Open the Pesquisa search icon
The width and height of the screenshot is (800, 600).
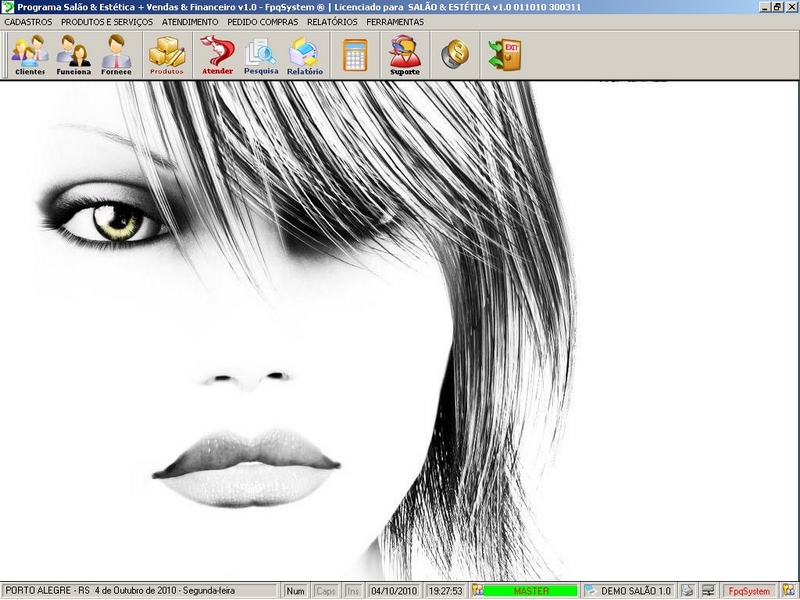(x=261, y=55)
